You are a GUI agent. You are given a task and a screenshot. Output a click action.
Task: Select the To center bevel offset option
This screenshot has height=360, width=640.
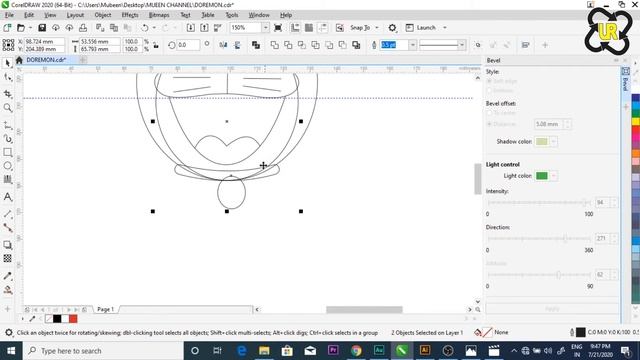point(489,113)
